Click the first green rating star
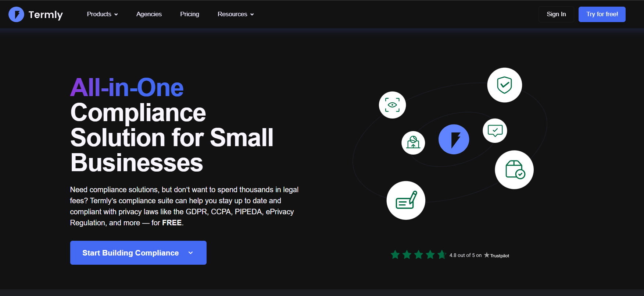Viewport: 644px width, 296px height. pyautogui.click(x=395, y=254)
